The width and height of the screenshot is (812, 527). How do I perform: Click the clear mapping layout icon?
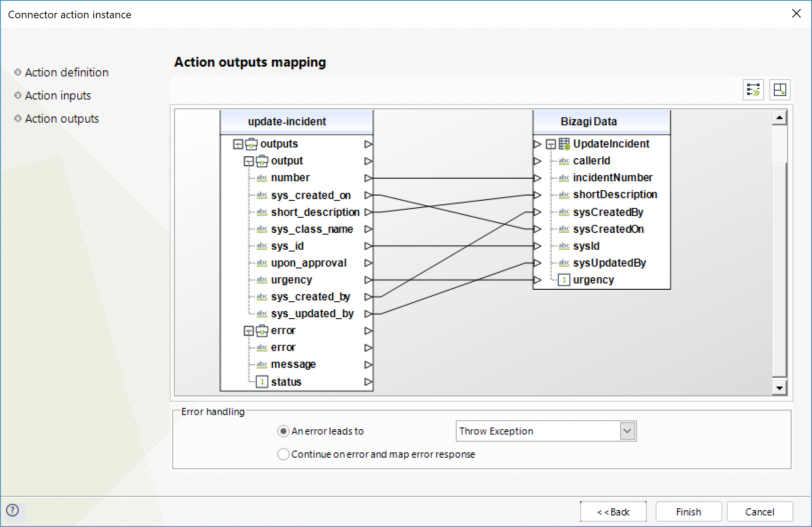tap(780, 90)
